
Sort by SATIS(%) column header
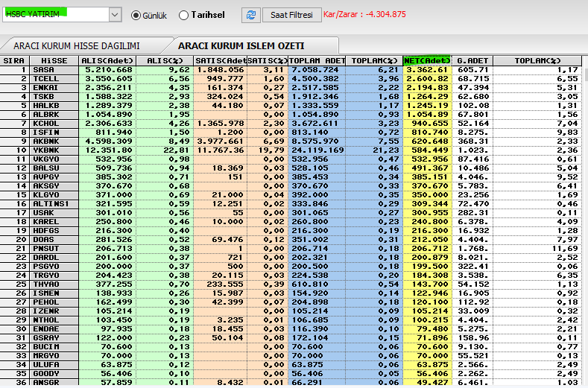[268, 61]
